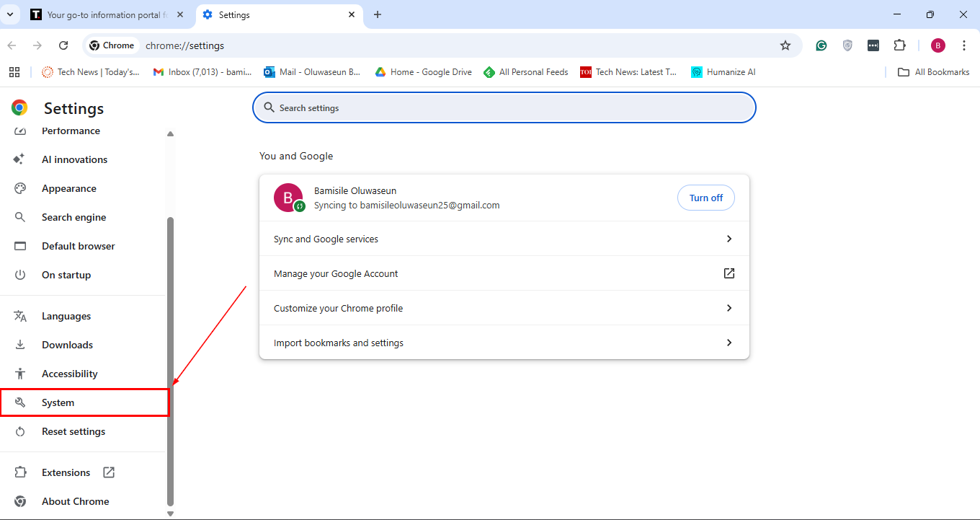Expand Customize your Chrome profile
The height and width of the screenshot is (520, 980).
[504, 308]
